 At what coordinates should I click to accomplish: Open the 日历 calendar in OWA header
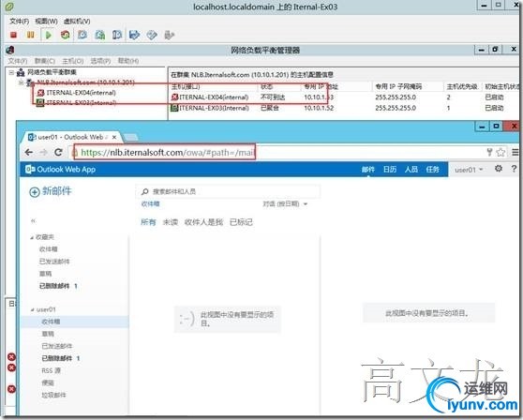click(x=390, y=170)
